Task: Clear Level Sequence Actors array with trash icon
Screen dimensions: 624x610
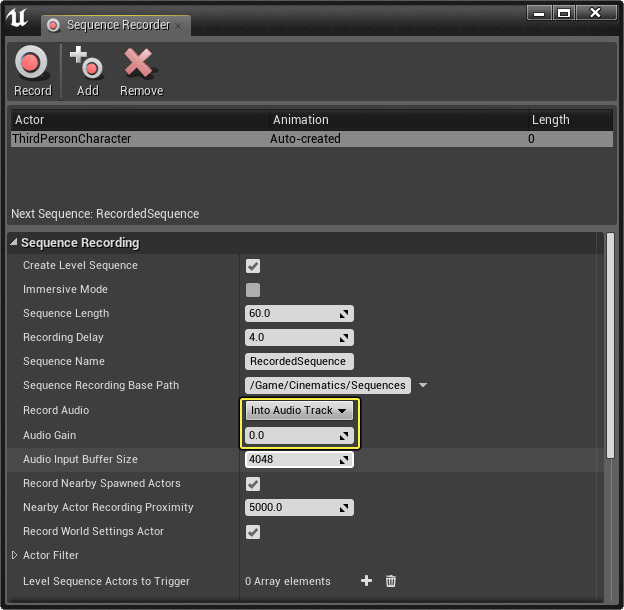Action: (x=391, y=581)
